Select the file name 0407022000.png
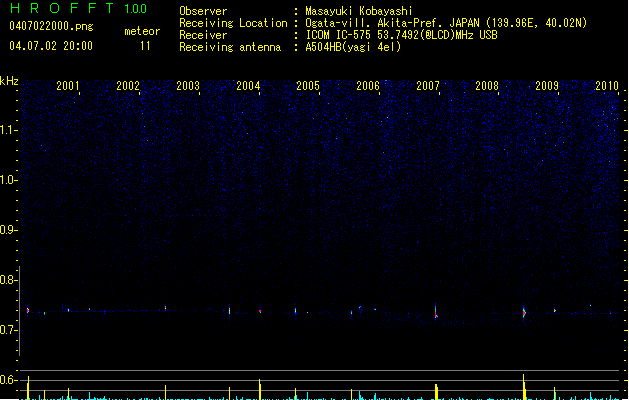Viewport: 629px width, 400px height. (51, 26)
